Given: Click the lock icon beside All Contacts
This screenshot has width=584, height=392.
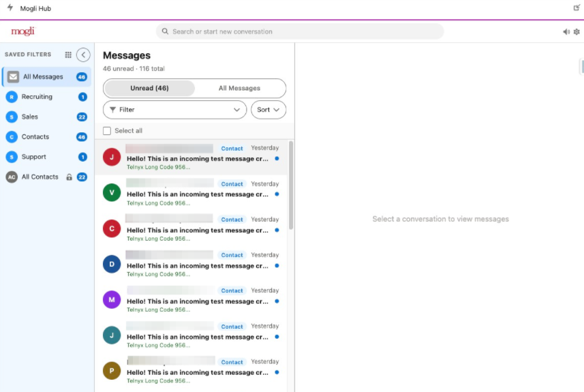Looking at the screenshot, I should (69, 177).
